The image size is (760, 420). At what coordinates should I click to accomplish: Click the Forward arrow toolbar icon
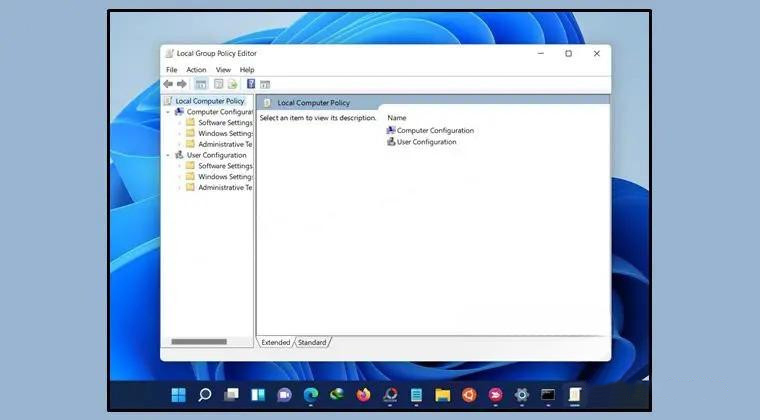181,84
